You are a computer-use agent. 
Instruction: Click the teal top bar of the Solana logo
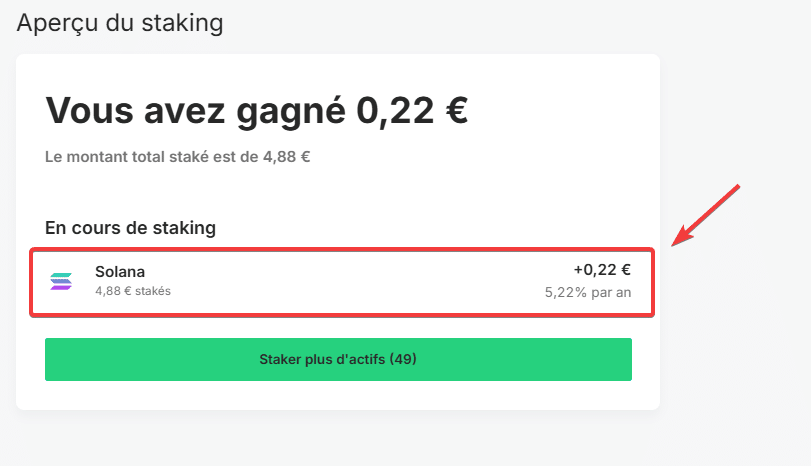(62, 275)
